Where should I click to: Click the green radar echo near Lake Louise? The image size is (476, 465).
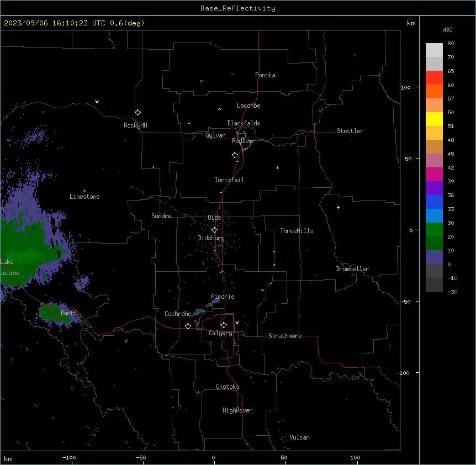coord(27,252)
